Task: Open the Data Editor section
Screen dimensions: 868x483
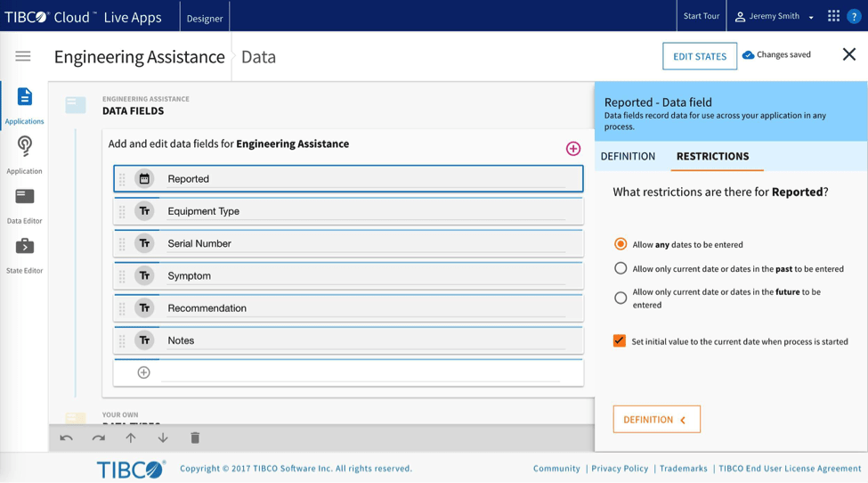Action: 24,205
